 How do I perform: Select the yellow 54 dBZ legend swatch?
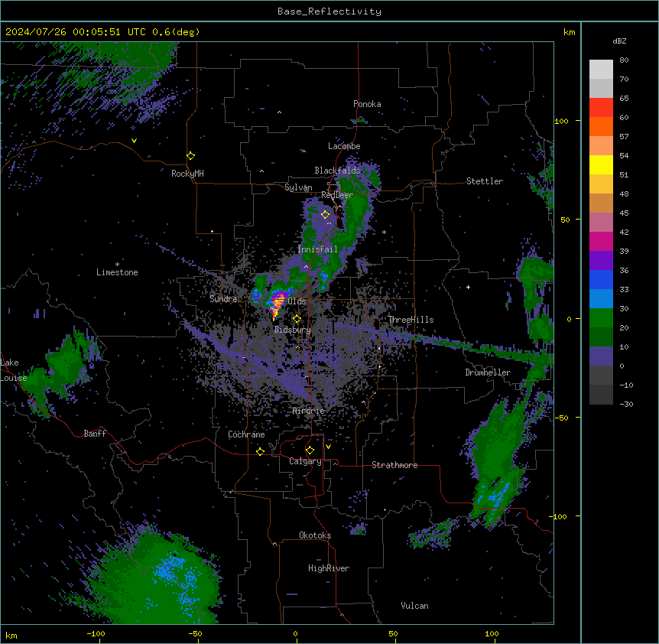click(x=601, y=164)
